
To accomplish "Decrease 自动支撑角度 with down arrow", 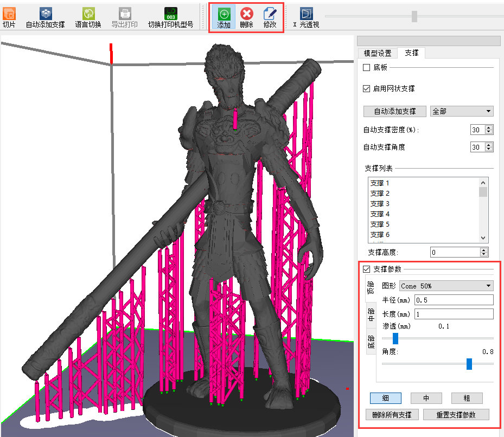I will (489, 150).
